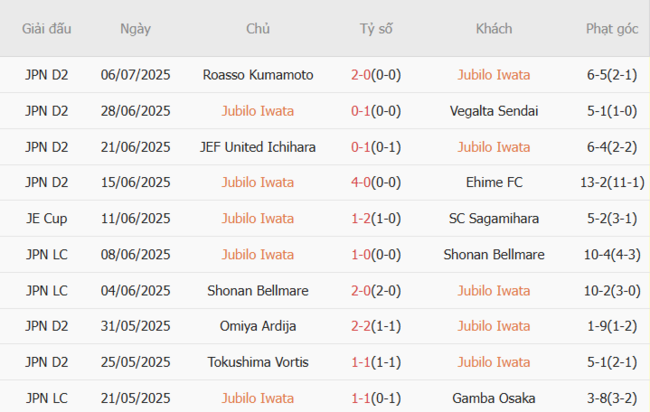The image size is (650, 412).
Task: Click 4-0 score of Ehime match
Action: coord(363,183)
